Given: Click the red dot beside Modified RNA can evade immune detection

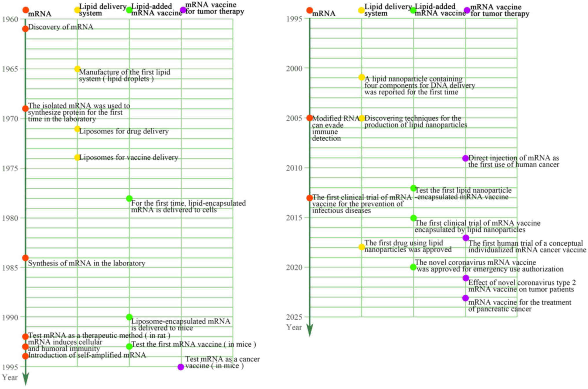Looking at the screenshot, I should click(x=309, y=118).
